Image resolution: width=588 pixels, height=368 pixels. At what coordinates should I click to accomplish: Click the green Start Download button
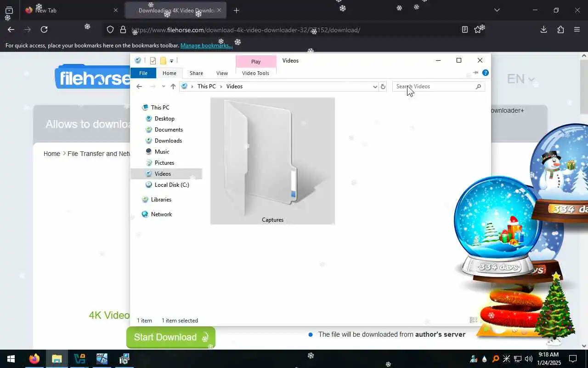point(170,337)
